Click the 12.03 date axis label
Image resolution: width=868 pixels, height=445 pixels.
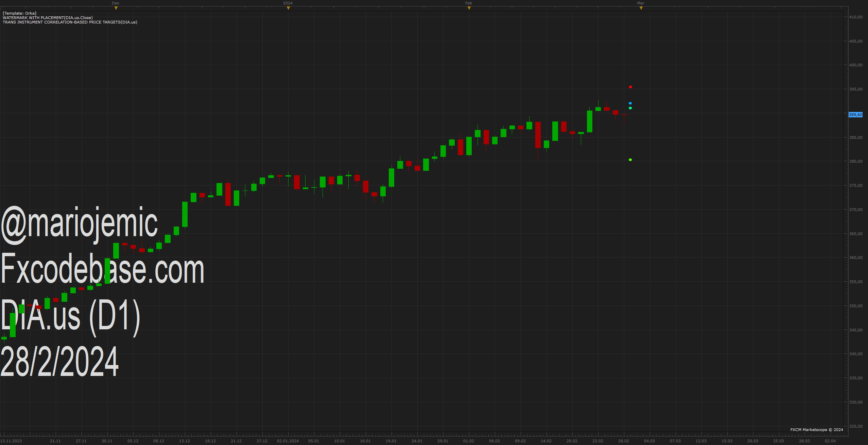pyautogui.click(x=701, y=441)
